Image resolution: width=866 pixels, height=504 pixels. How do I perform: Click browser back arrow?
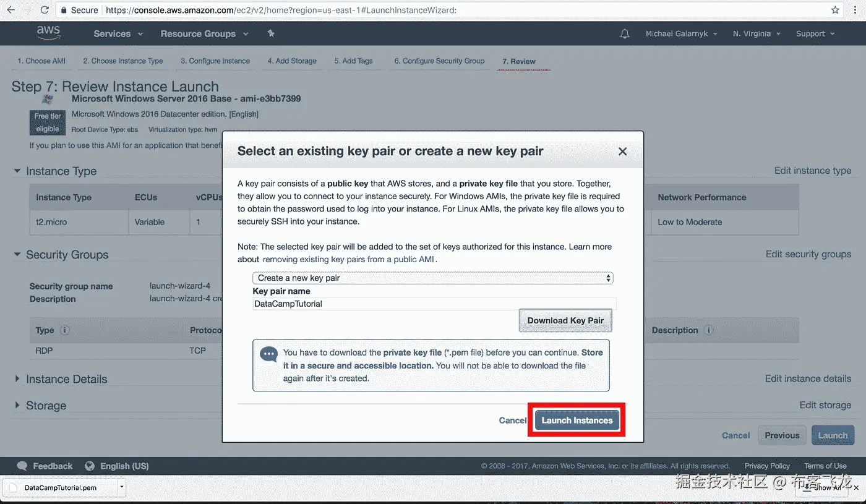click(x=11, y=10)
